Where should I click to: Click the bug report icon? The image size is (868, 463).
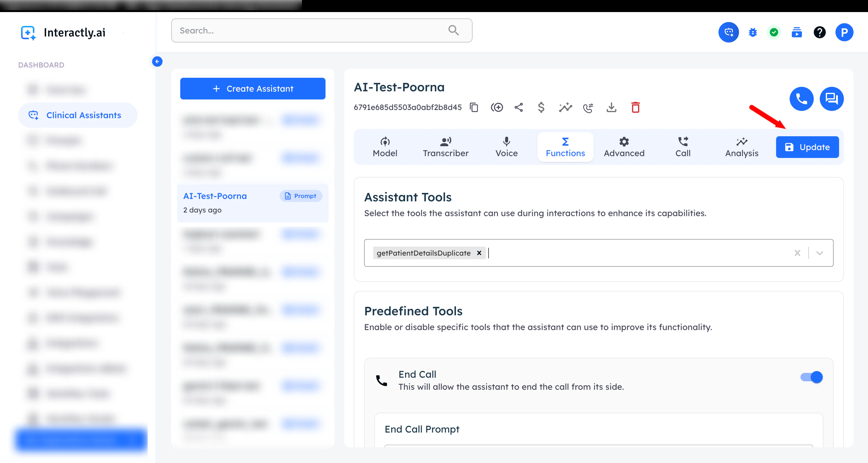click(753, 32)
